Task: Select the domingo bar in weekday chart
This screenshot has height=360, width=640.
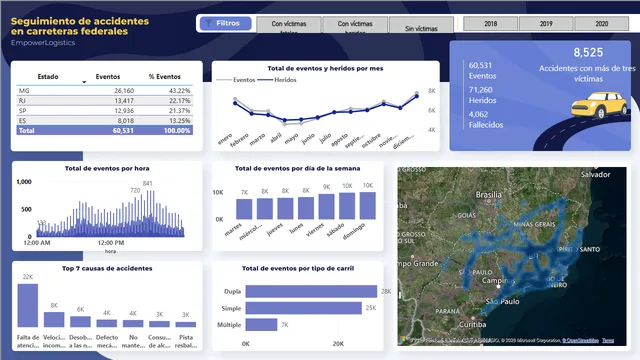Action: tap(368, 206)
